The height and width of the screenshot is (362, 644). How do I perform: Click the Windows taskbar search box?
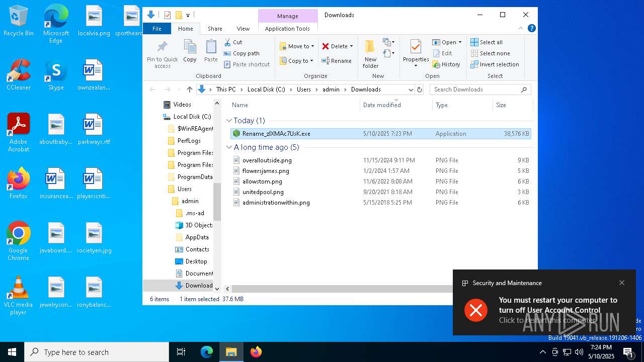pyautogui.click(x=97, y=352)
